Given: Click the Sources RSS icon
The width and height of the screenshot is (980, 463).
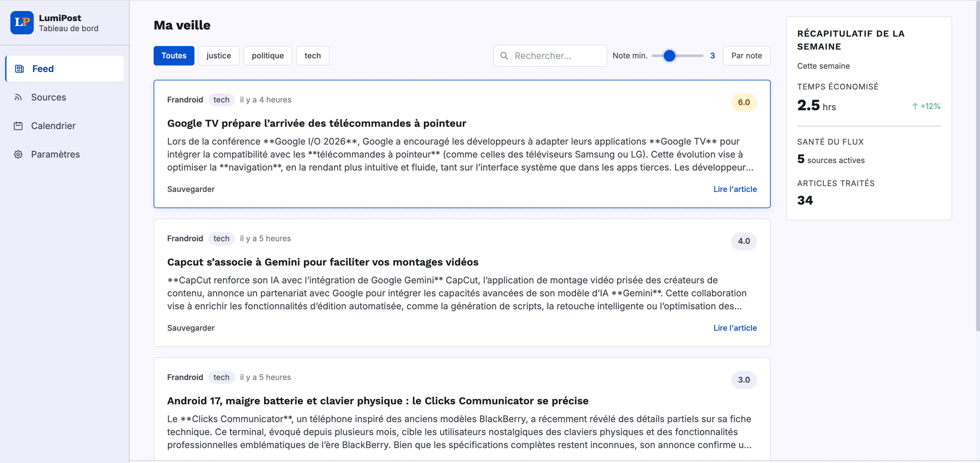Looking at the screenshot, I should [18, 98].
